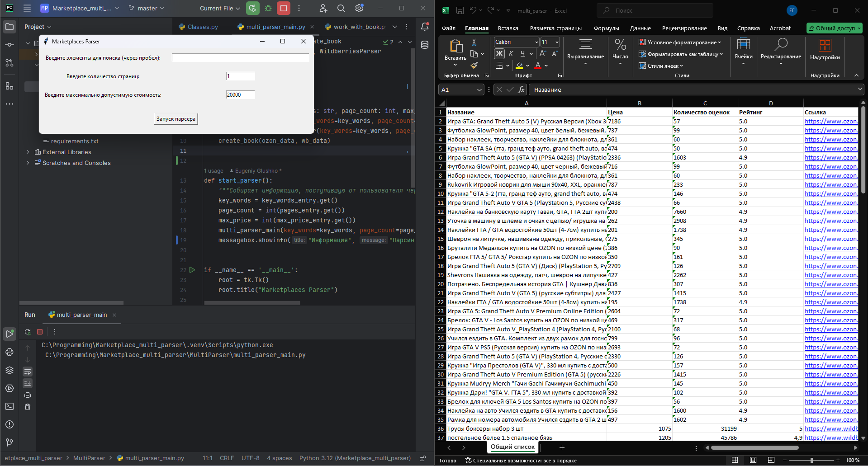The width and height of the screenshot is (868, 466).
Task: Open the Python Packages tool window
Action: 9,370
